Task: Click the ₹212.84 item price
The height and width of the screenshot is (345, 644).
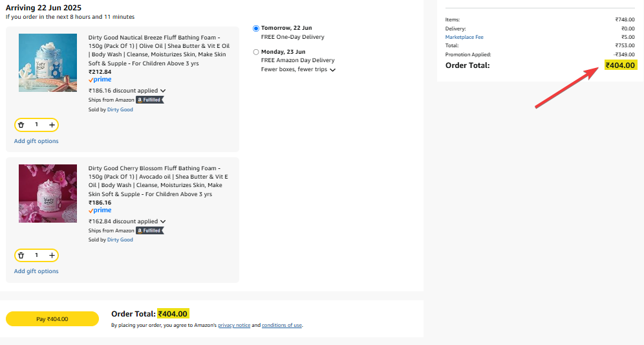Action: click(100, 72)
